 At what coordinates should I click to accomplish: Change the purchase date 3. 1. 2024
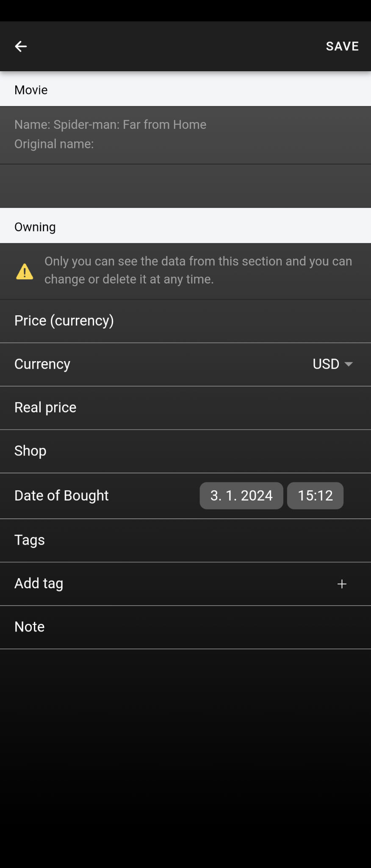(x=241, y=495)
